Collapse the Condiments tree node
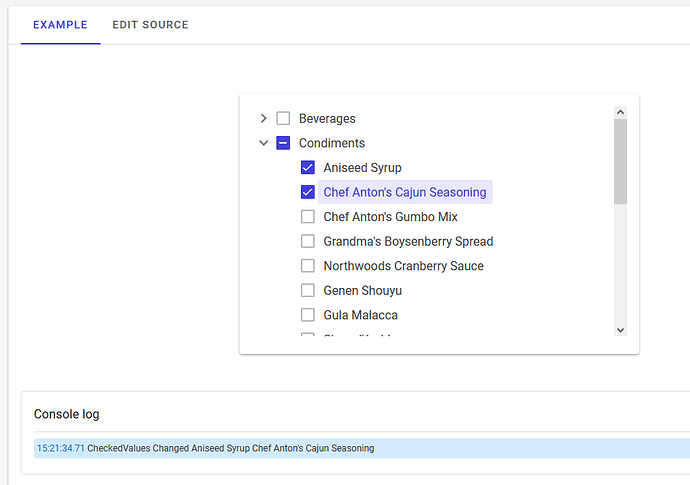This screenshot has height=485, width=690. [x=264, y=143]
